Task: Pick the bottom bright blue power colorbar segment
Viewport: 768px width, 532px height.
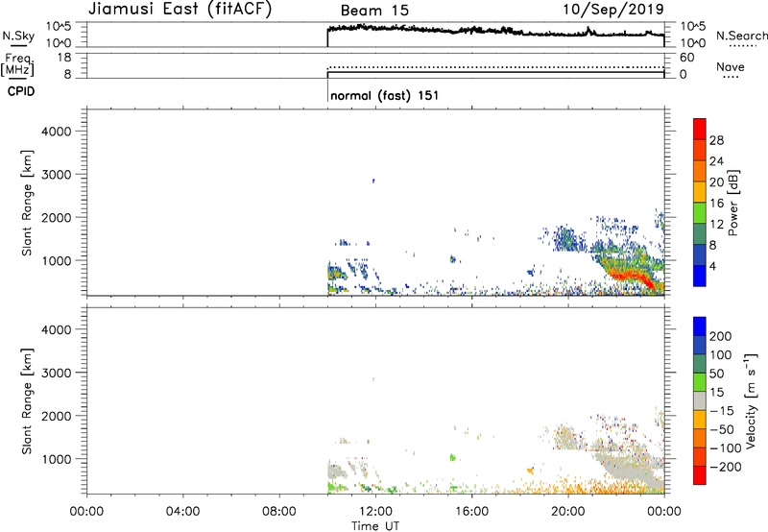Action: coord(700,276)
